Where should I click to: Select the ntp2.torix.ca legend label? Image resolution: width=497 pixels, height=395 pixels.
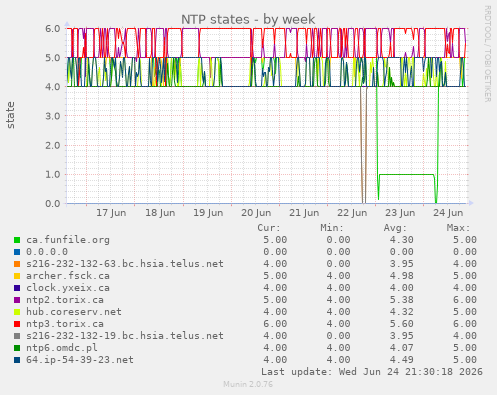point(65,300)
